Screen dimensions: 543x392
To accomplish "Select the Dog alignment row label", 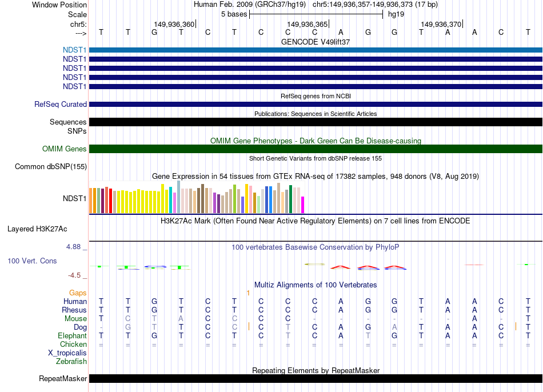I will (80, 327).
